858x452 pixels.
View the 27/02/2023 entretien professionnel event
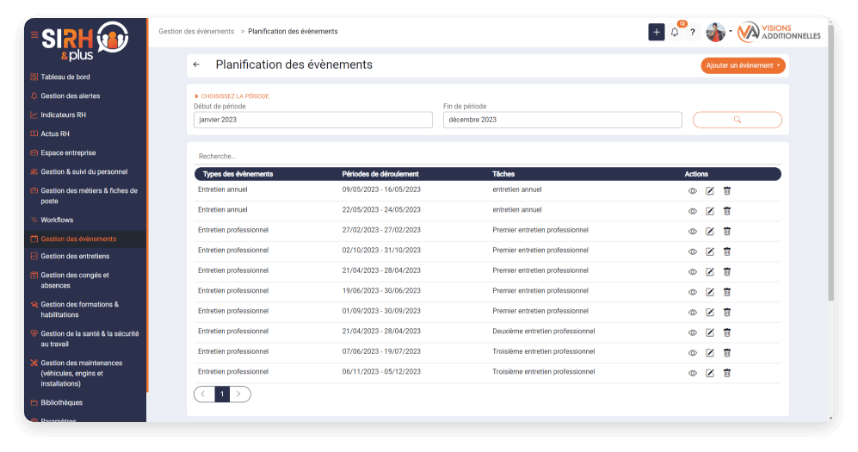[692, 231]
